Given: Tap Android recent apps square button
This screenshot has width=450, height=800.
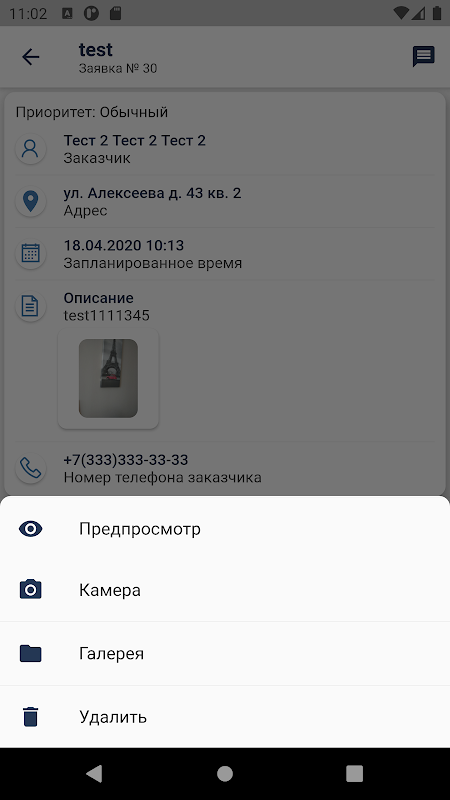Looking at the screenshot, I should coord(355,774).
